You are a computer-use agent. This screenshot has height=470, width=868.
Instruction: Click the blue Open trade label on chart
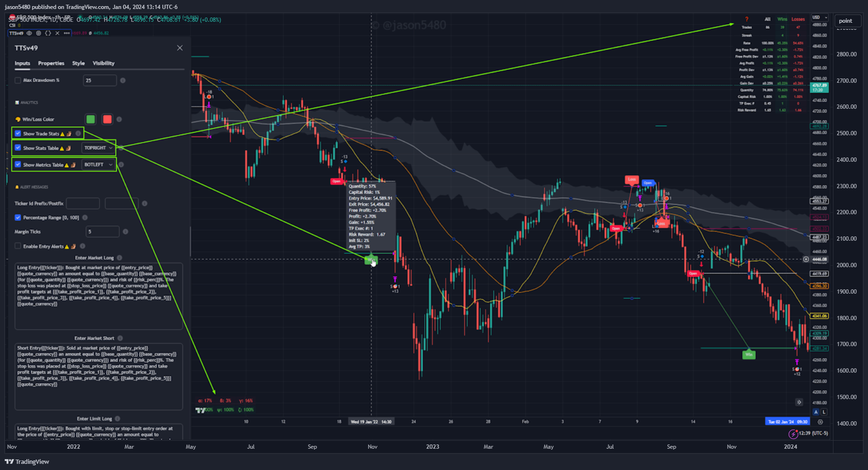(647, 183)
